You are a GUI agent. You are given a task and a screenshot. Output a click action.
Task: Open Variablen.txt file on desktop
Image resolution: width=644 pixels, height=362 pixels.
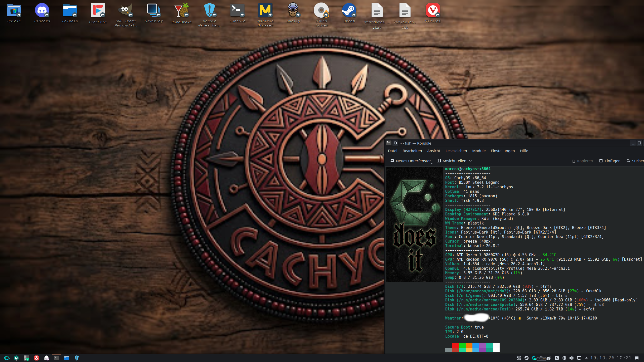point(405,16)
